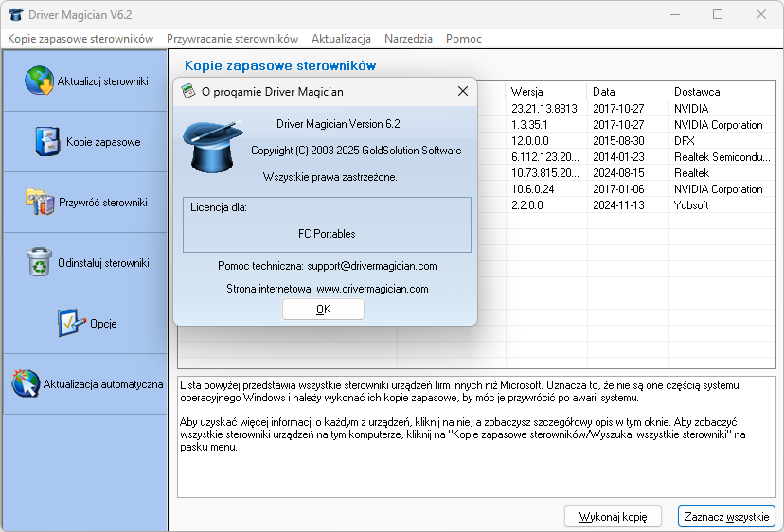
Task: Click the checkmark Opcje icon
Action: (x=71, y=323)
